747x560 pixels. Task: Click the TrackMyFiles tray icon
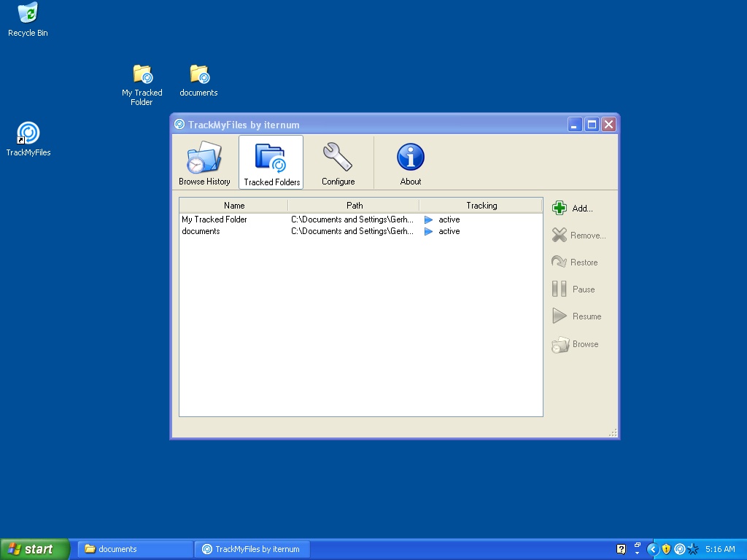(680, 549)
